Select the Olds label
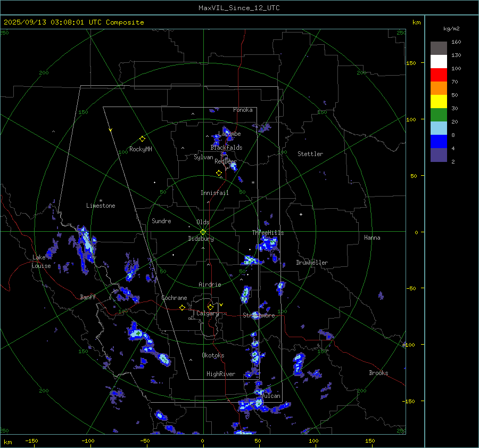The width and height of the screenshot is (479, 448). (x=203, y=222)
